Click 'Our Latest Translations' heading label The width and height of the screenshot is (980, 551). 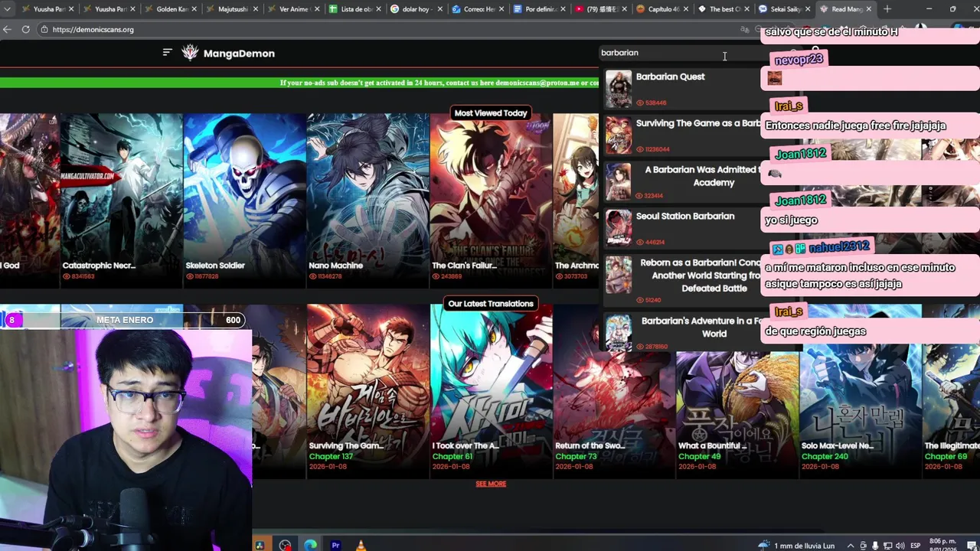(x=491, y=304)
